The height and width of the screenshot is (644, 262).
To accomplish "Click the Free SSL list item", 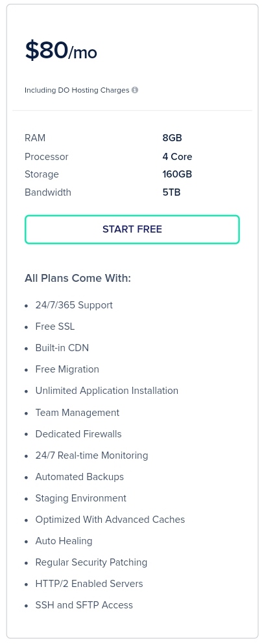I will pyautogui.click(x=55, y=327).
